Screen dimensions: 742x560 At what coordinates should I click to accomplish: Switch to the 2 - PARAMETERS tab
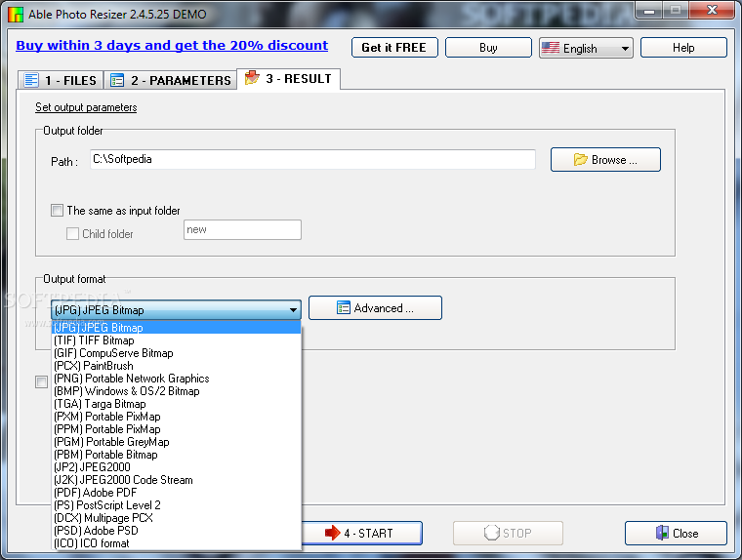coord(170,80)
